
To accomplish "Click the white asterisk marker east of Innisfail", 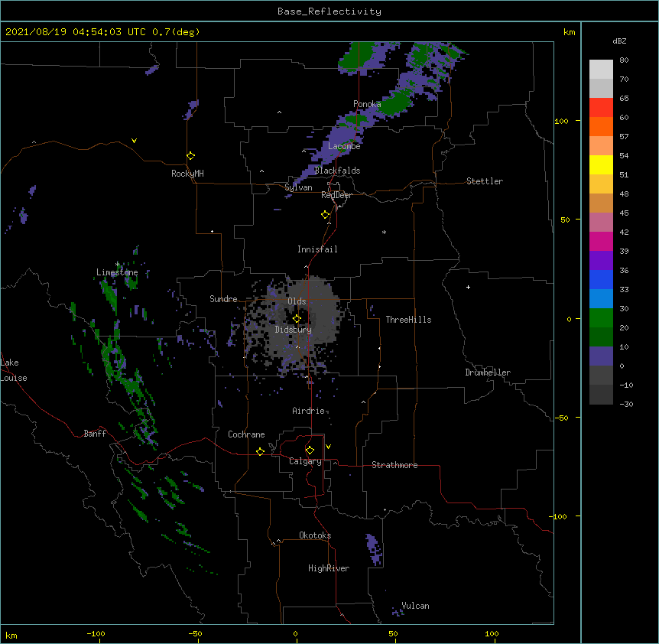I will pyautogui.click(x=384, y=233).
